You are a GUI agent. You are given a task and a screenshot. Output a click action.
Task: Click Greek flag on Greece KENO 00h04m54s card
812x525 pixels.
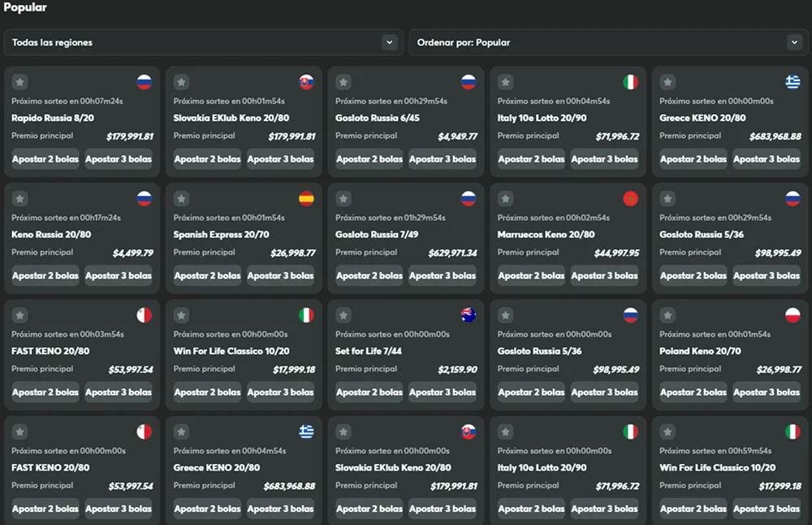pos(307,432)
